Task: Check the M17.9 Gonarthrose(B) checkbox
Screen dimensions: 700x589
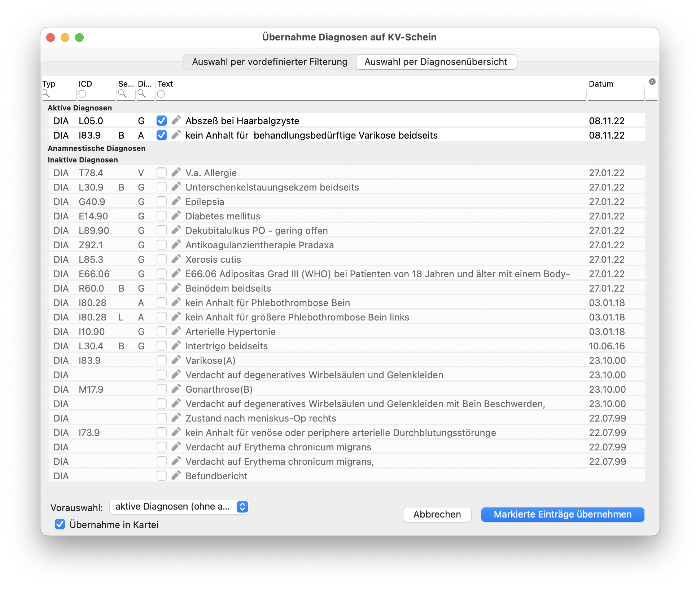Action: (x=162, y=389)
